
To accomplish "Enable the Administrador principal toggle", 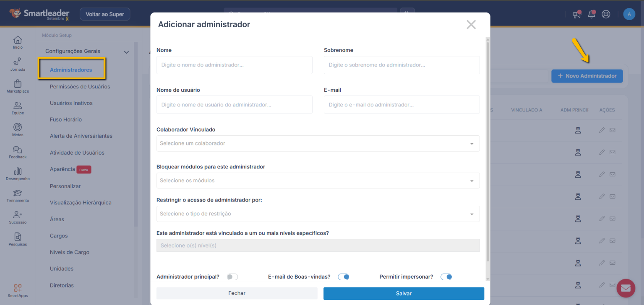I will pyautogui.click(x=232, y=277).
